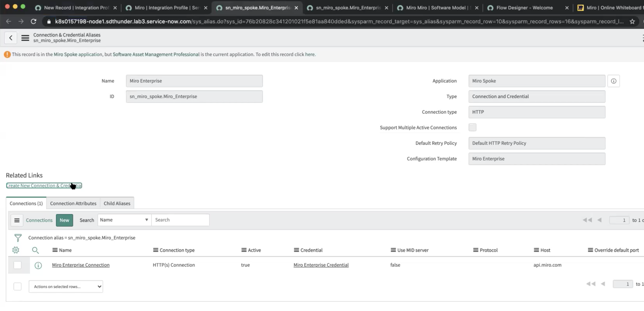The height and width of the screenshot is (311, 644).
Task: Click the Application field info icon
Action: (614, 81)
